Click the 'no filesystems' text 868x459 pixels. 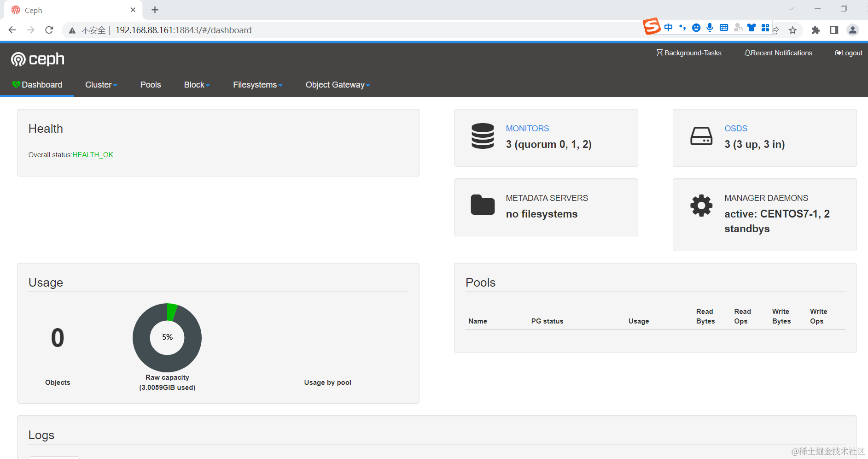(x=542, y=214)
